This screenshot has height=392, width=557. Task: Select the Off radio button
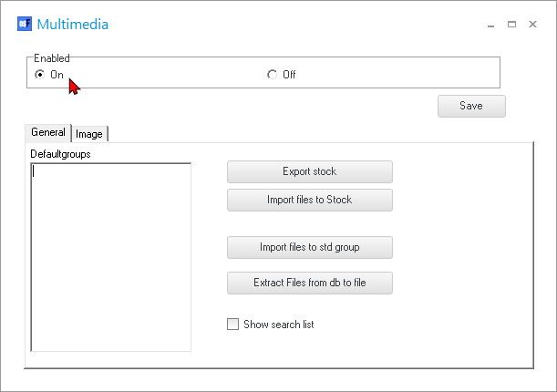(272, 75)
